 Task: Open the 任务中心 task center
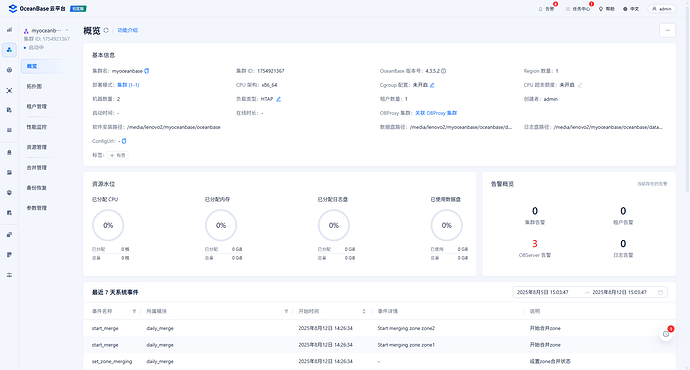pos(578,9)
